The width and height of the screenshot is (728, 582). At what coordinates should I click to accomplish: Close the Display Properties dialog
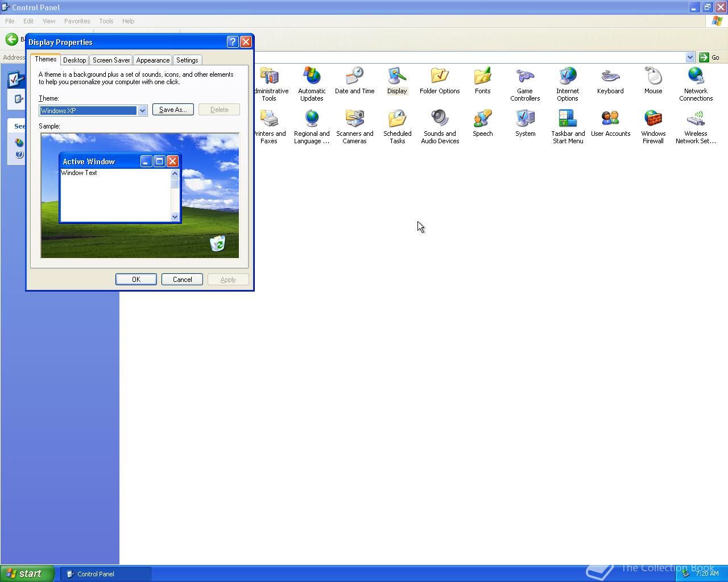[x=246, y=41]
